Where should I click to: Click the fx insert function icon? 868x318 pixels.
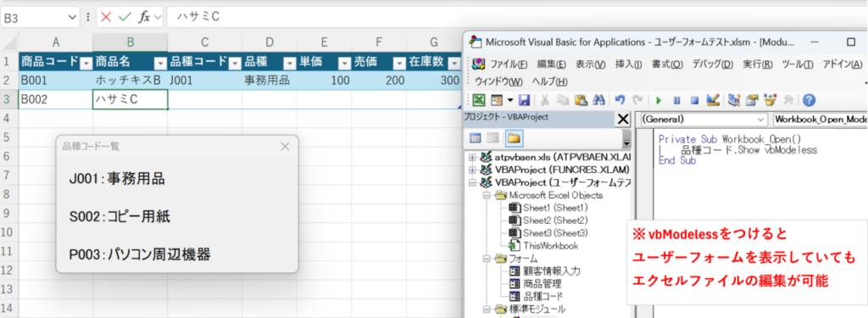144,17
